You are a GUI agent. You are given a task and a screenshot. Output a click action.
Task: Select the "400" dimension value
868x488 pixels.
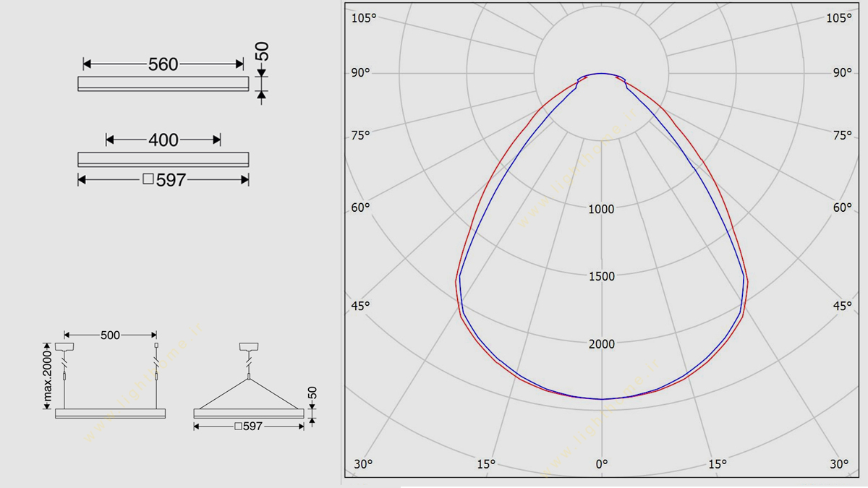pos(163,140)
